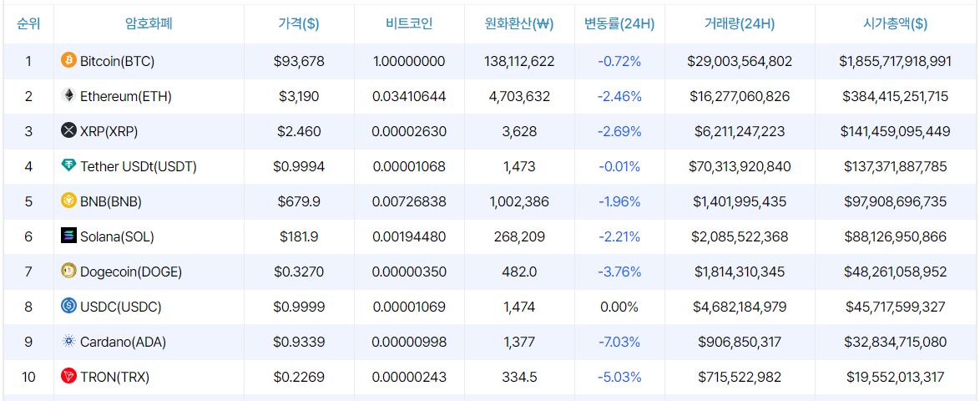Sort by 거래량(24H) column header

[x=740, y=24]
